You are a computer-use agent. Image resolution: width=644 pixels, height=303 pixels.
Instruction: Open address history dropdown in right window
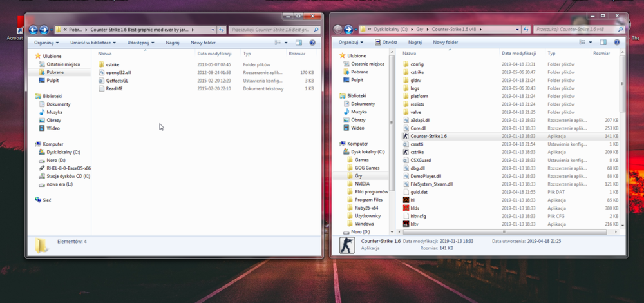tap(518, 30)
